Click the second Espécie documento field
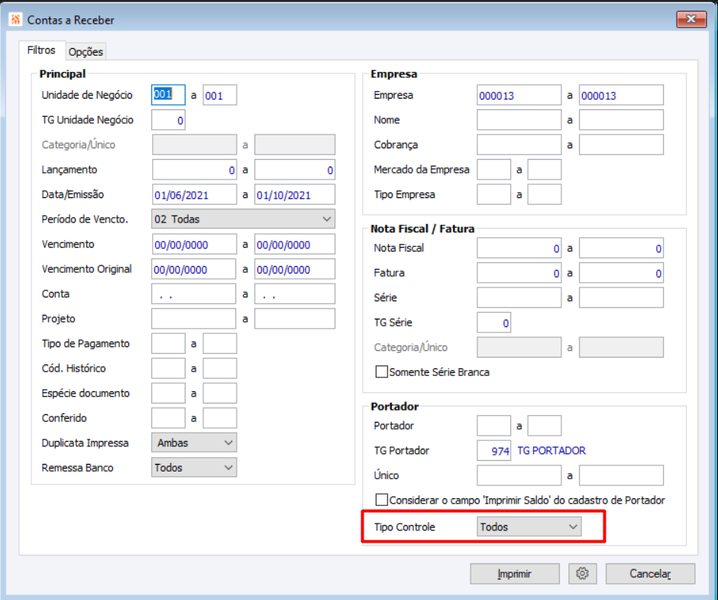Image resolution: width=718 pixels, height=600 pixels. click(220, 393)
